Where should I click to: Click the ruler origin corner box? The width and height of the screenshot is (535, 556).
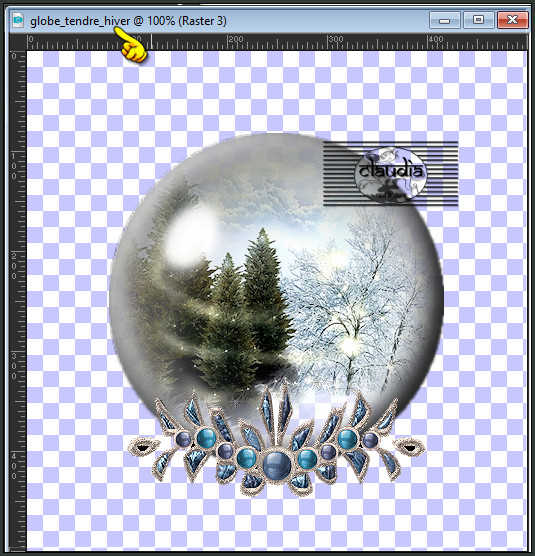tap(18, 42)
